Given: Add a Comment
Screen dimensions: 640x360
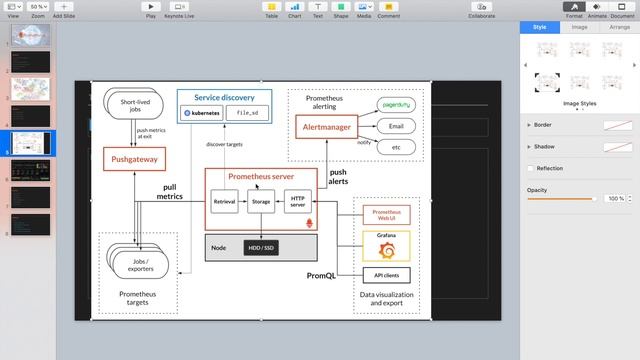Looking at the screenshot, I should (389, 7).
